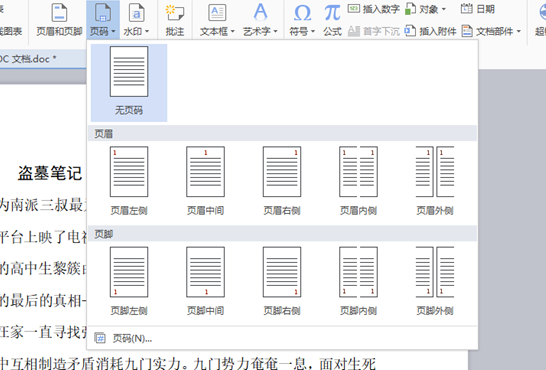
Task: Open the 文本框 text box dropdown
Action: pyautogui.click(x=217, y=20)
